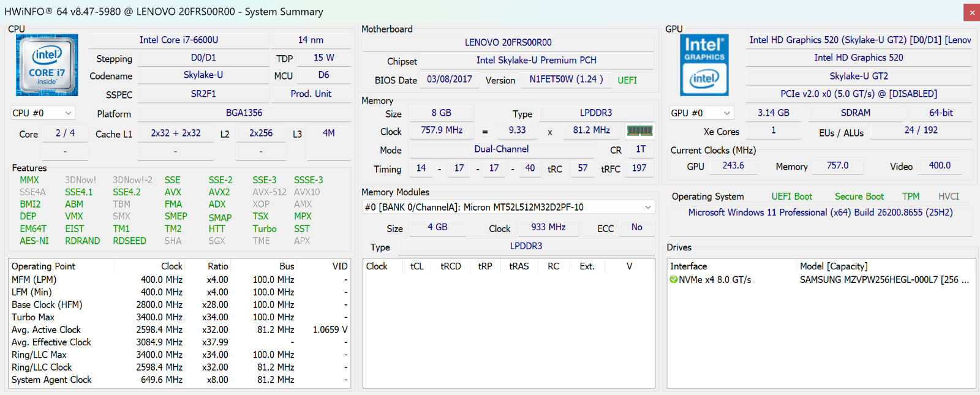Viewport: 980px width, 395px height.
Task: Click the MCU D6 value
Action: pos(324,75)
